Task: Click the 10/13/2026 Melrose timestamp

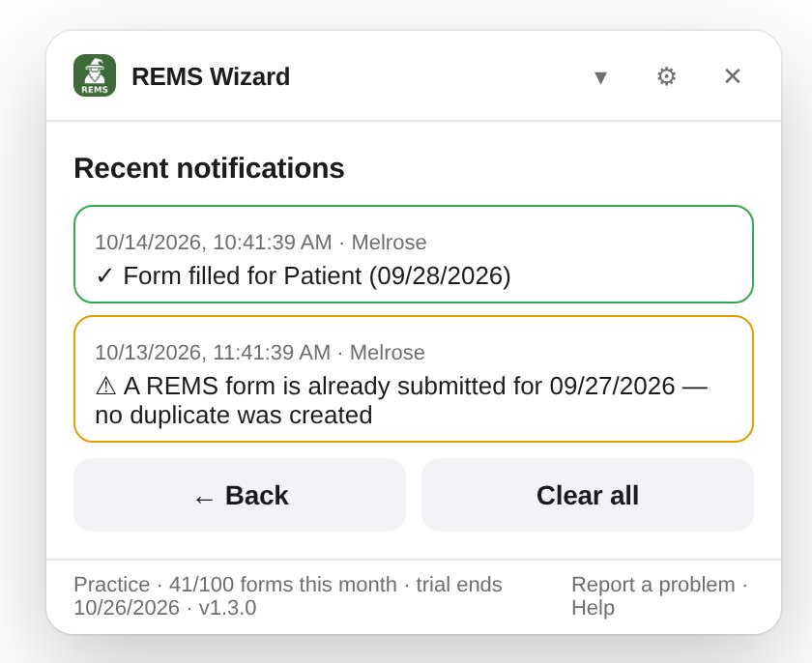Action: click(x=259, y=353)
